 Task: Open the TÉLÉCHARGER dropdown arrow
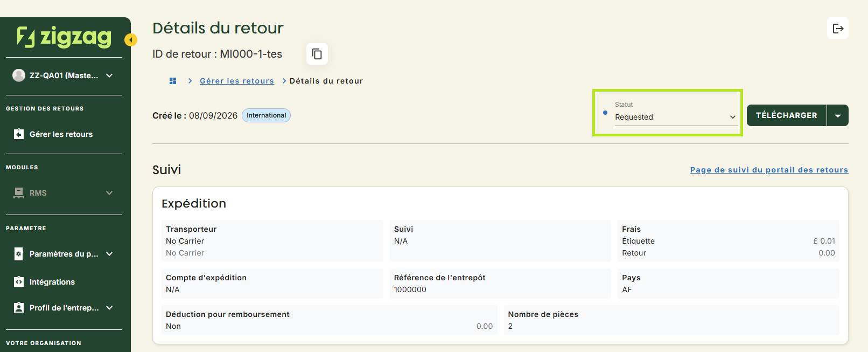pos(838,115)
